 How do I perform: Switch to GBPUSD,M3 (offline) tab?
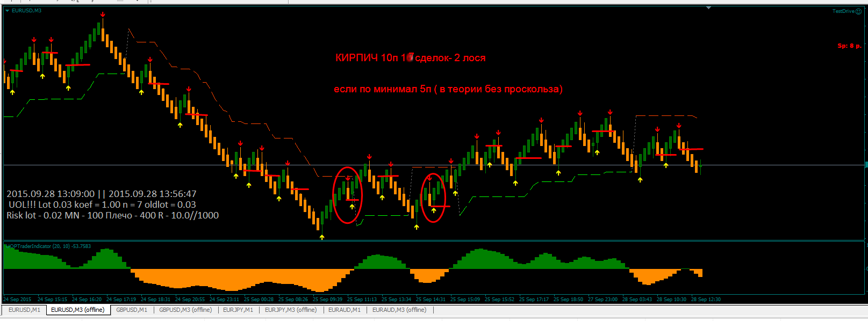[x=185, y=310]
